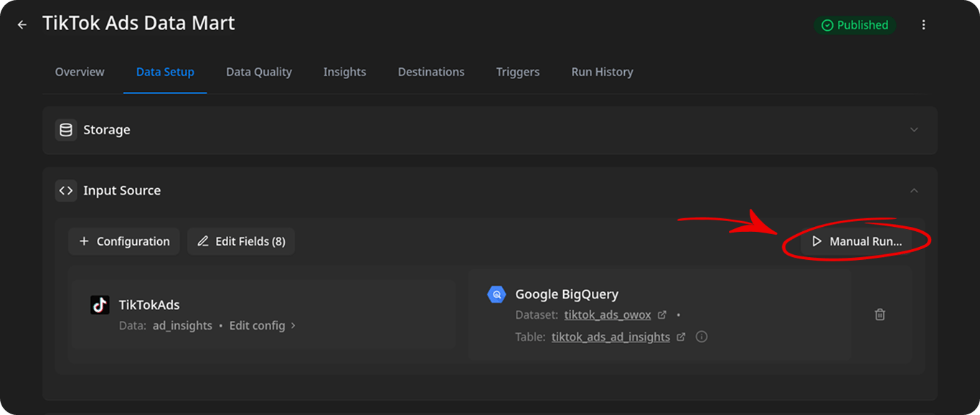This screenshot has width=980, height=415.
Task: Click the Storage database icon
Action: (66, 130)
